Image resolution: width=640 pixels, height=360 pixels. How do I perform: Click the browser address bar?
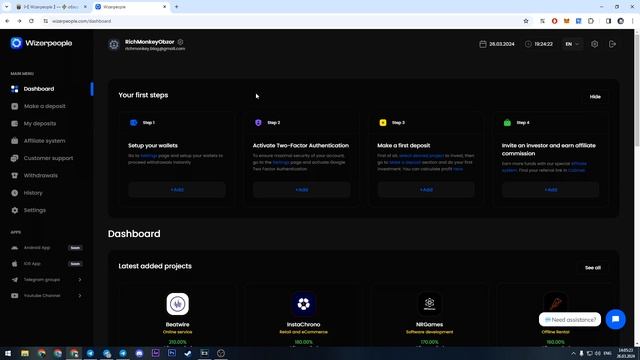coord(282,21)
